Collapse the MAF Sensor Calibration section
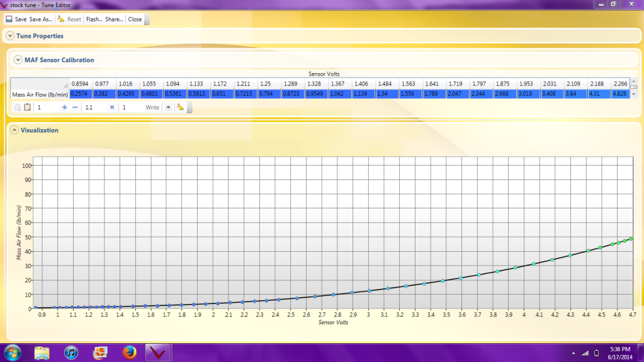 [18, 60]
